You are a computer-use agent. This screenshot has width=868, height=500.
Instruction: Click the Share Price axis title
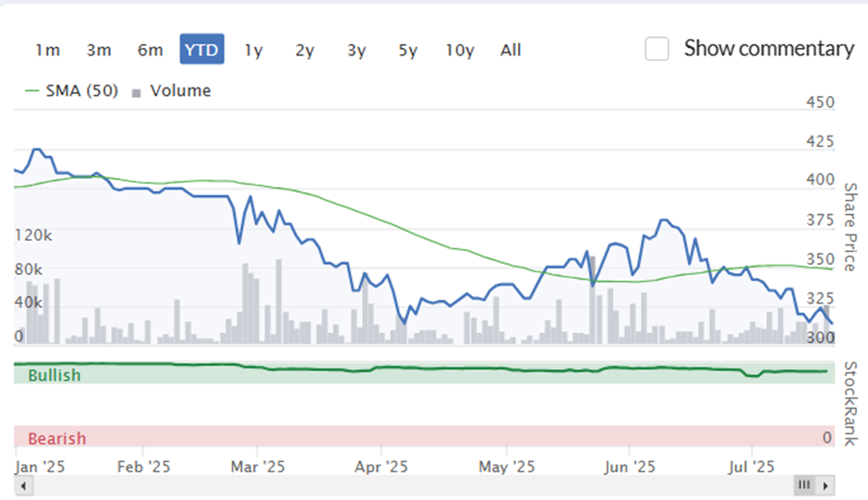click(x=850, y=227)
